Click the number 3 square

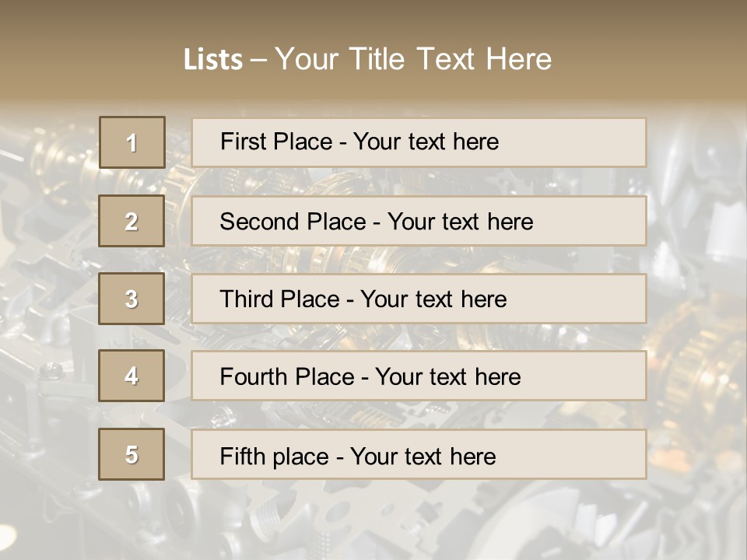coord(132,299)
